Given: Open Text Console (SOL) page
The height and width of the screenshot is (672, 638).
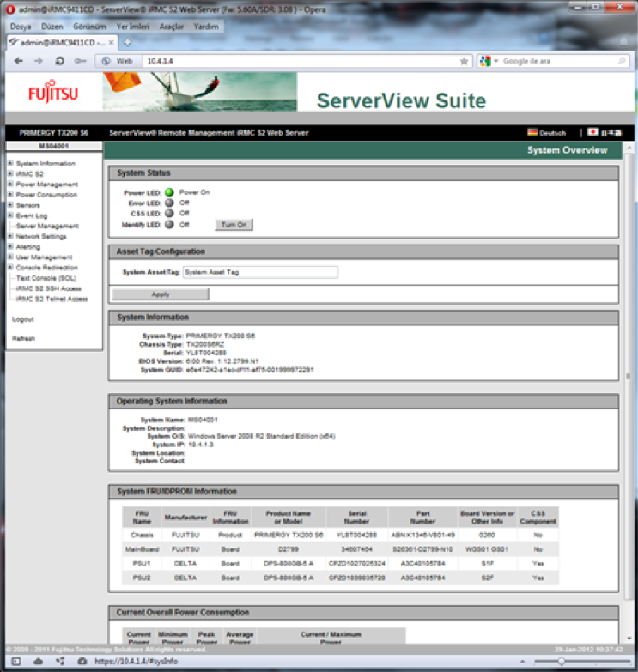Looking at the screenshot, I should [46, 278].
